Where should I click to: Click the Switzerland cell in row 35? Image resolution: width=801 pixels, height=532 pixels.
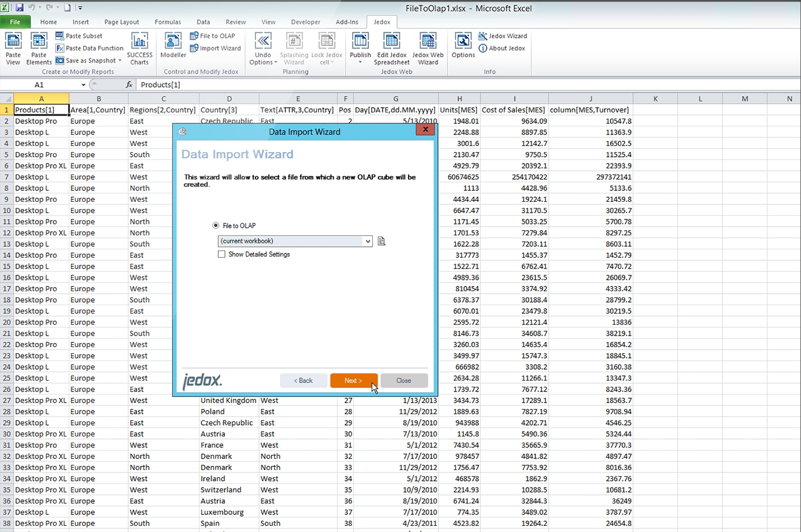[x=229, y=490]
